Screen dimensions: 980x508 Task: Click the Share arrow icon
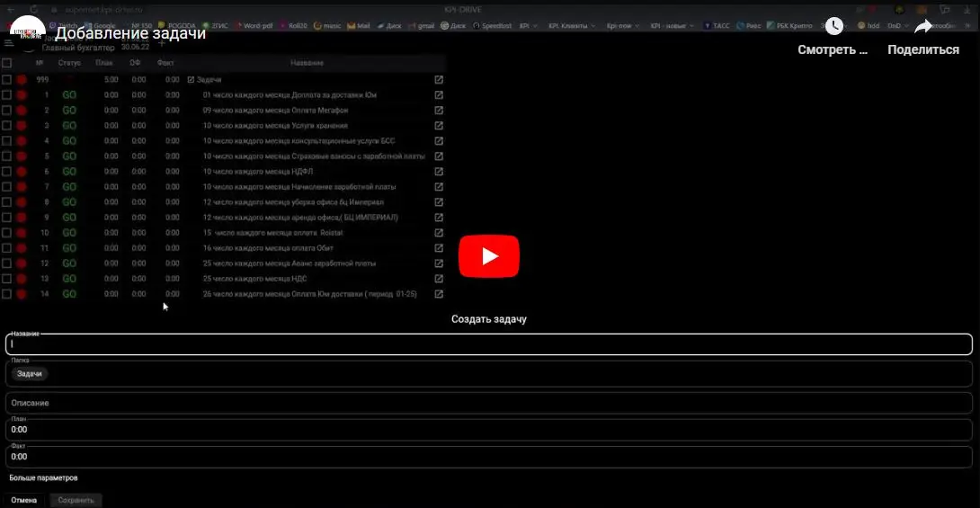[x=923, y=26]
